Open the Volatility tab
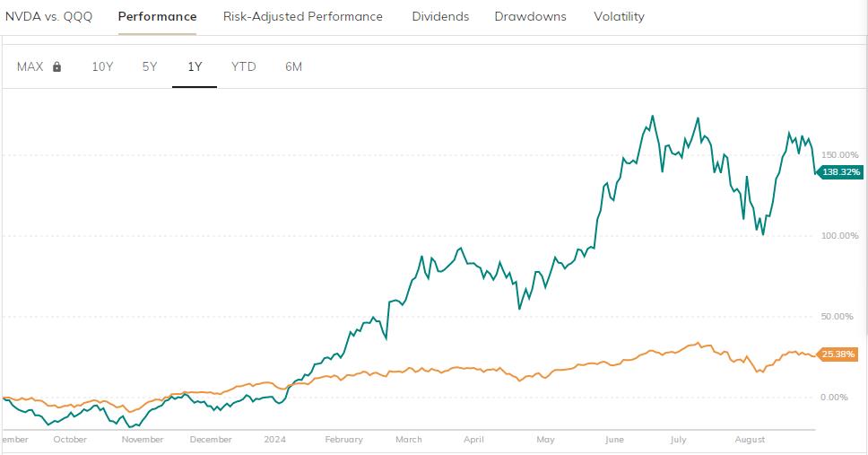Screen dimensions: 868x455 619,16
